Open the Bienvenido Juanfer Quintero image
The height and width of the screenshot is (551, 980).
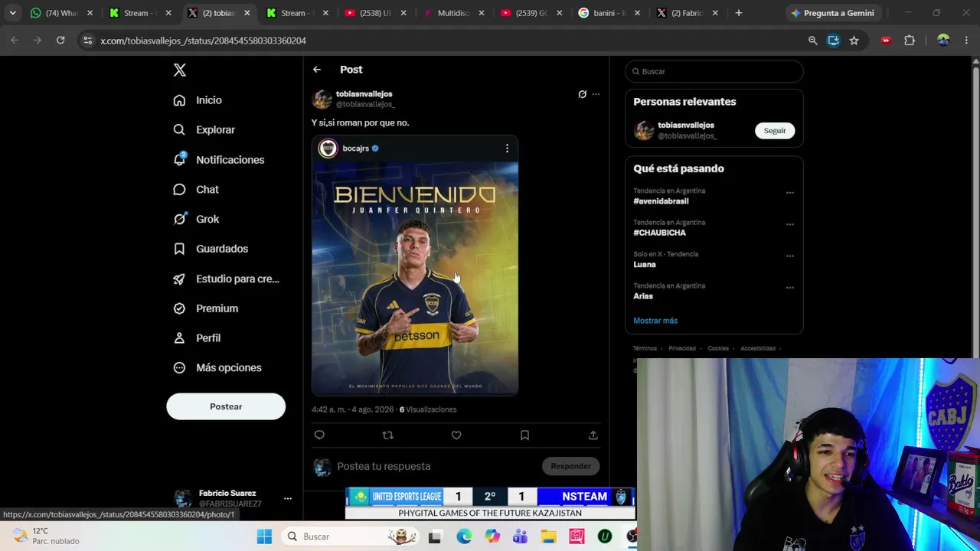click(415, 279)
